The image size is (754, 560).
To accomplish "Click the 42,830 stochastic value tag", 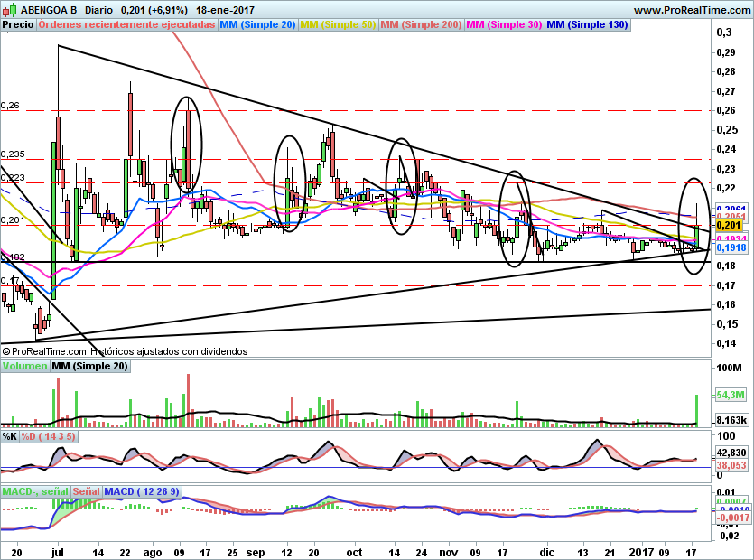I will (731, 453).
